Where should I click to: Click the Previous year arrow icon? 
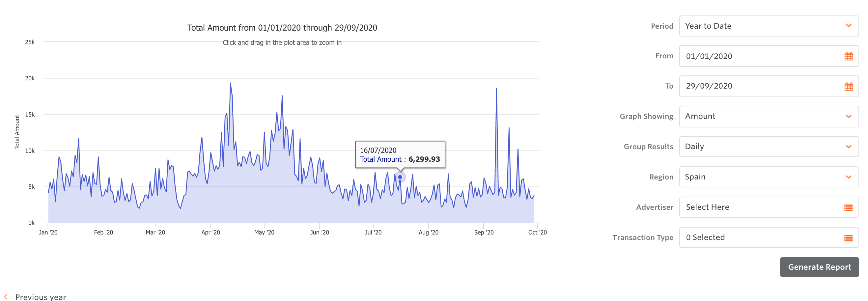(x=6, y=296)
